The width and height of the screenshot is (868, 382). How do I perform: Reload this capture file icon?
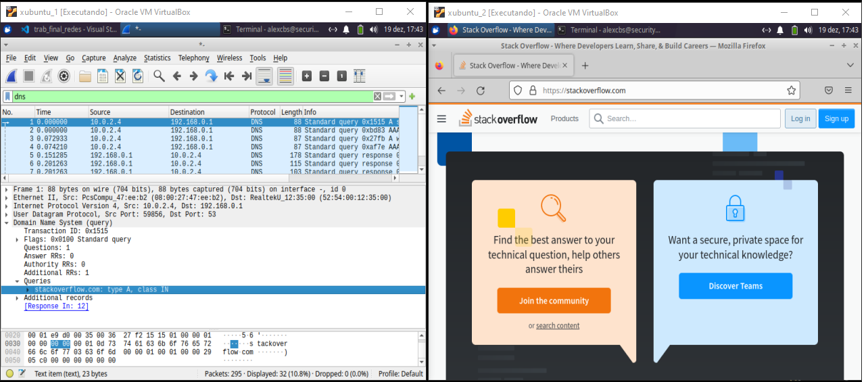138,76
